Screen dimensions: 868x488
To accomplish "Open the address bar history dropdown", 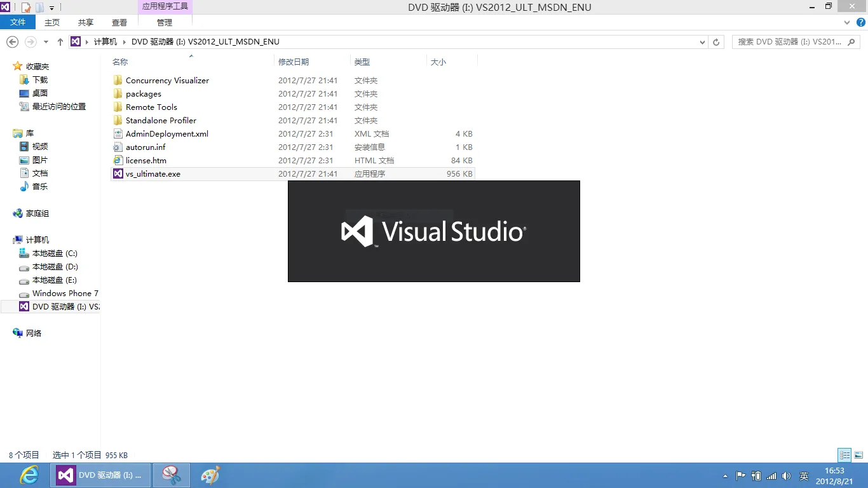I will click(x=702, y=42).
